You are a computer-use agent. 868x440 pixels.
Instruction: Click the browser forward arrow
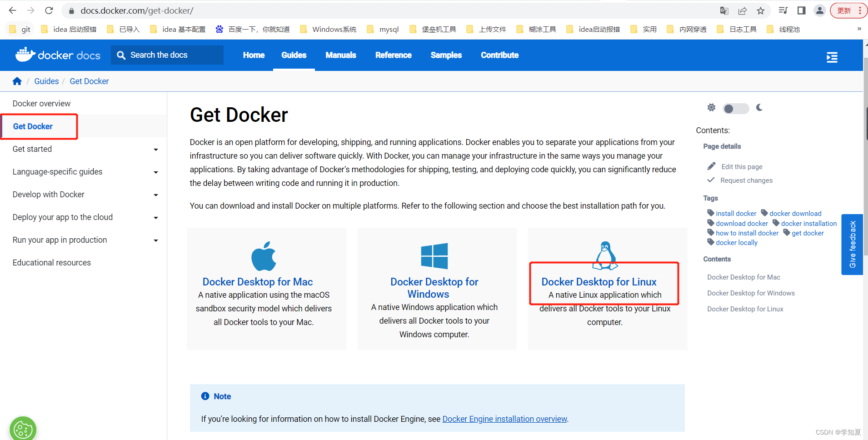point(30,10)
